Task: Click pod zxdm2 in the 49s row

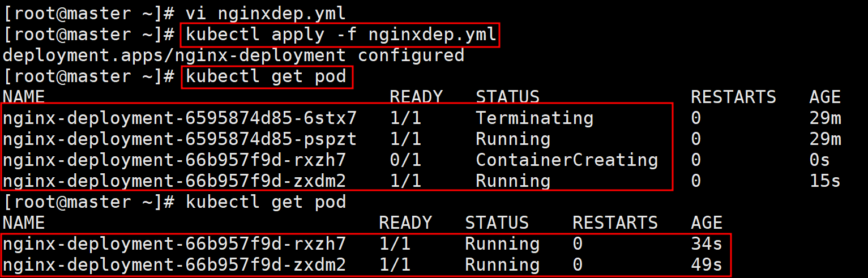Action: [x=174, y=264]
